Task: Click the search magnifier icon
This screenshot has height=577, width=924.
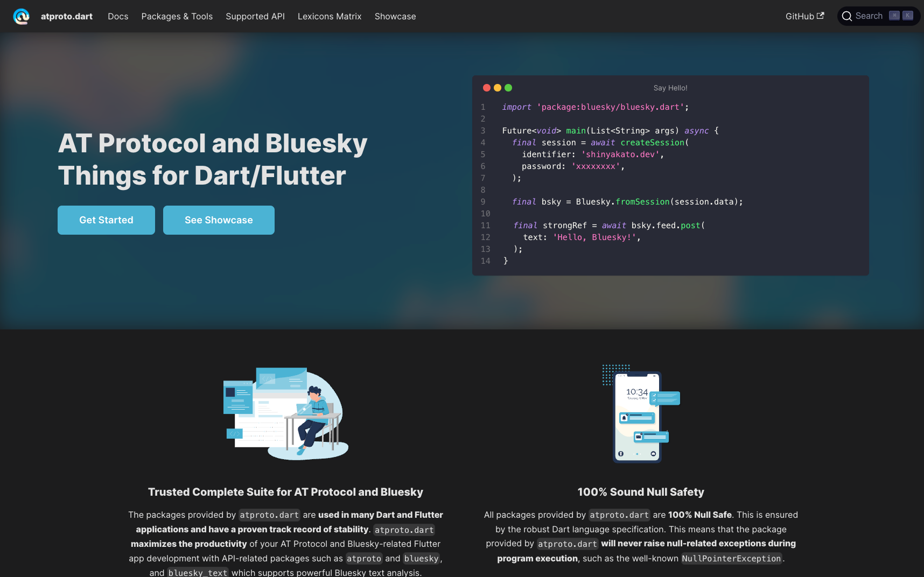Action: [847, 16]
